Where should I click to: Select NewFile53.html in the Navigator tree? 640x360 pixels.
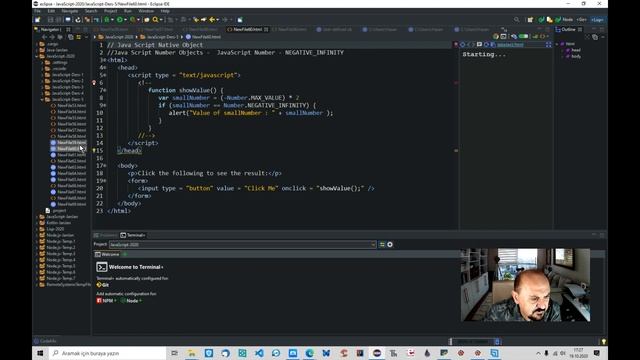pyautogui.click(x=68, y=105)
